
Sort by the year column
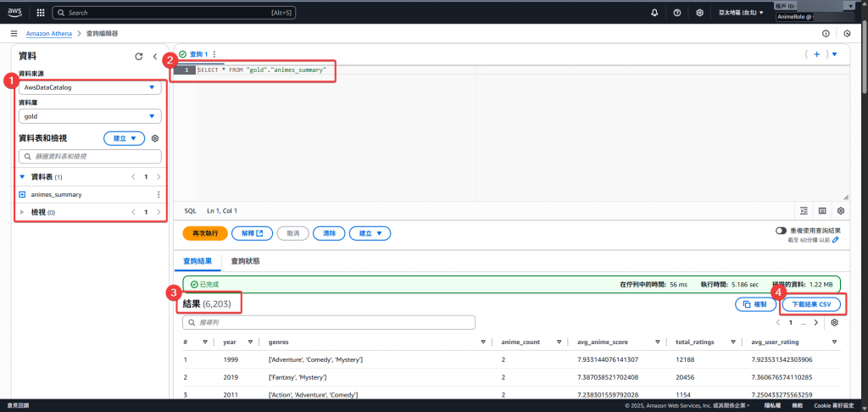250,342
